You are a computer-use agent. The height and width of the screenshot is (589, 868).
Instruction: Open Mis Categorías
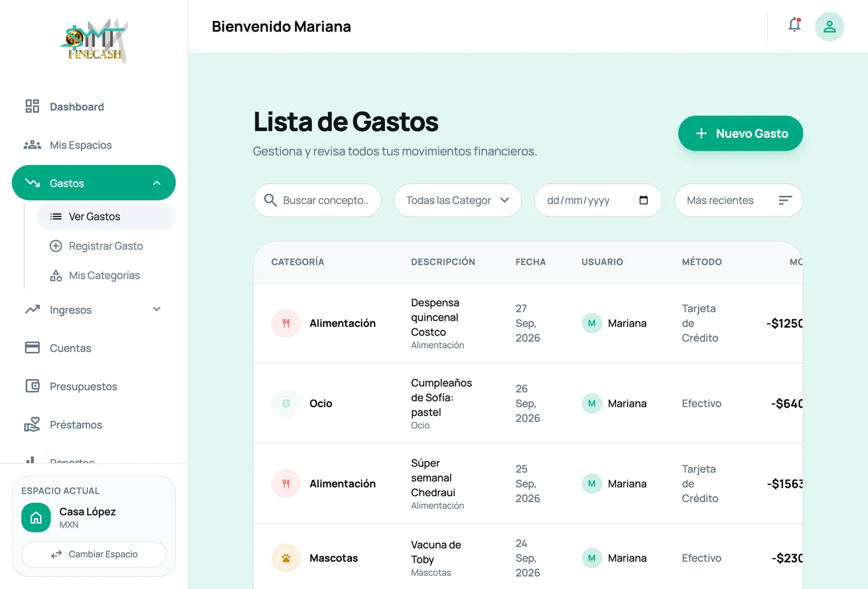tap(106, 275)
